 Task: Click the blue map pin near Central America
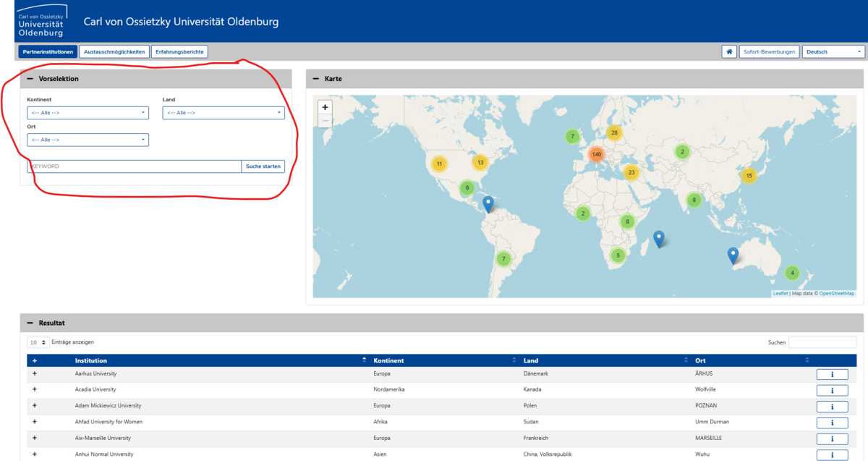488,205
